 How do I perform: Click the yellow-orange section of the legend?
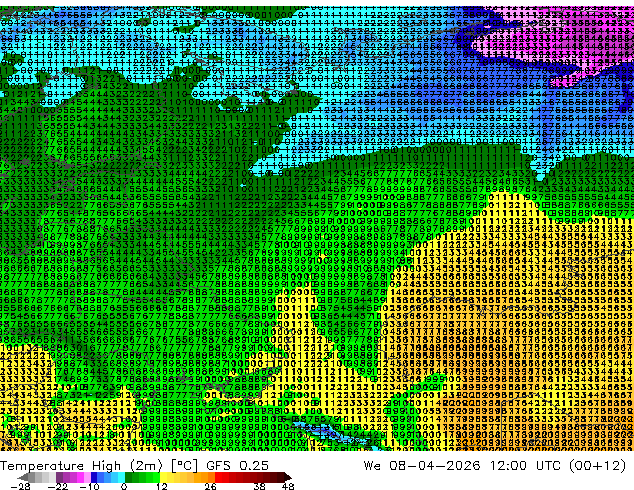click(188, 477)
